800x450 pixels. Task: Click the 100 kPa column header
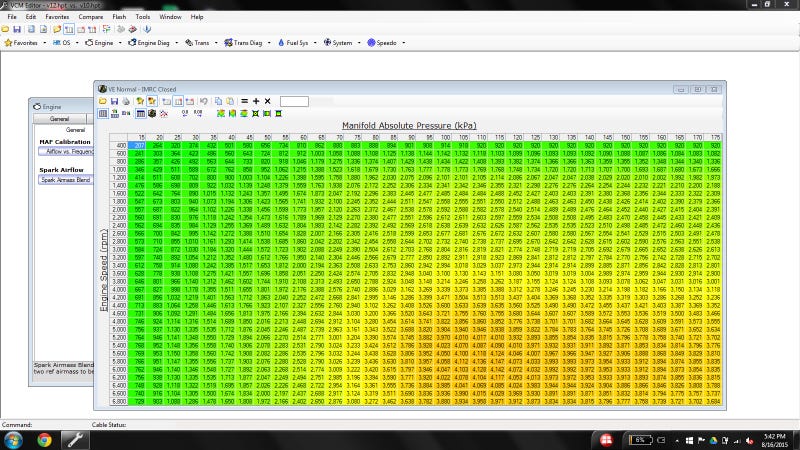click(x=444, y=138)
